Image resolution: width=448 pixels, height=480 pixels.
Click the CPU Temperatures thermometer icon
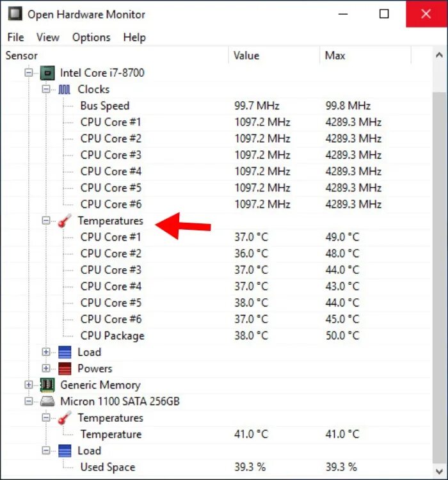(x=65, y=221)
